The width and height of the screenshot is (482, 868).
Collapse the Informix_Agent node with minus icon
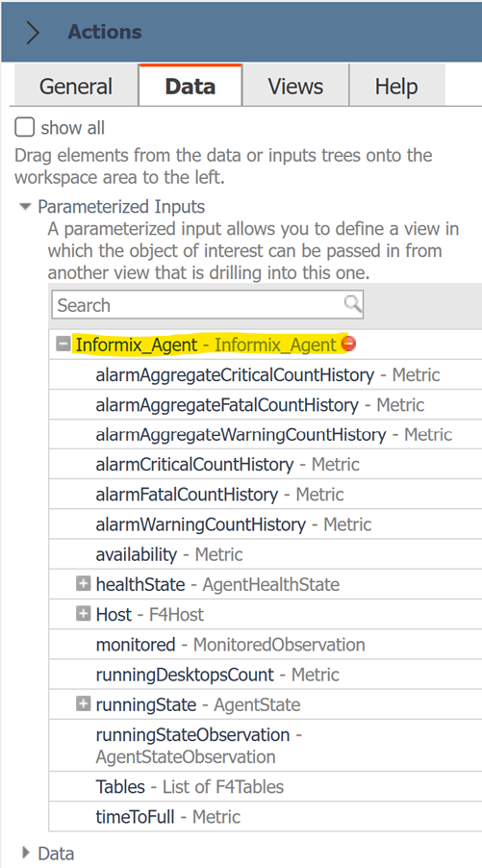[x=63, y=345]
